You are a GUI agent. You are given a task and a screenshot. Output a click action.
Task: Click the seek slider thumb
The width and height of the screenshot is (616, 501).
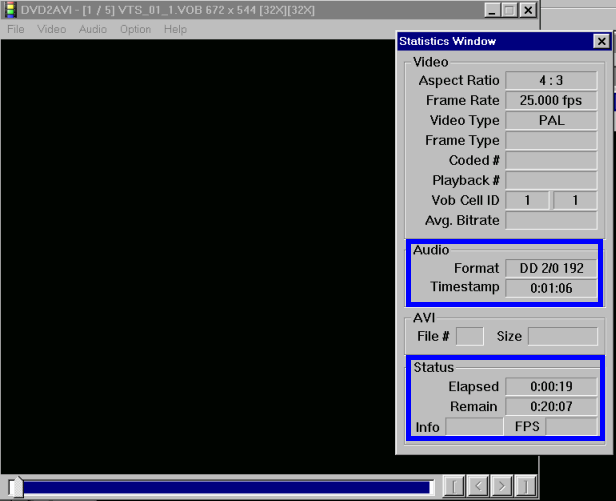16,487
